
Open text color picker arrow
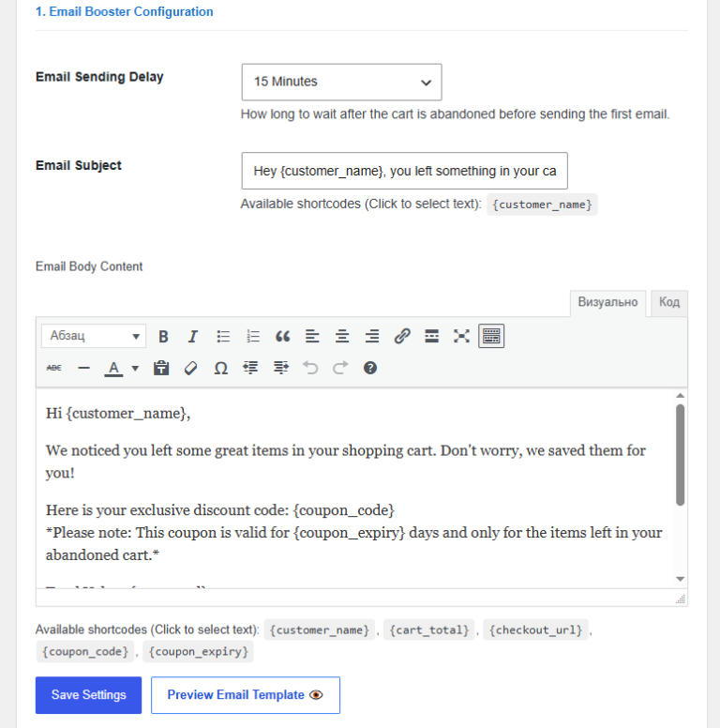pyautogui.click(x=135, y=369)
